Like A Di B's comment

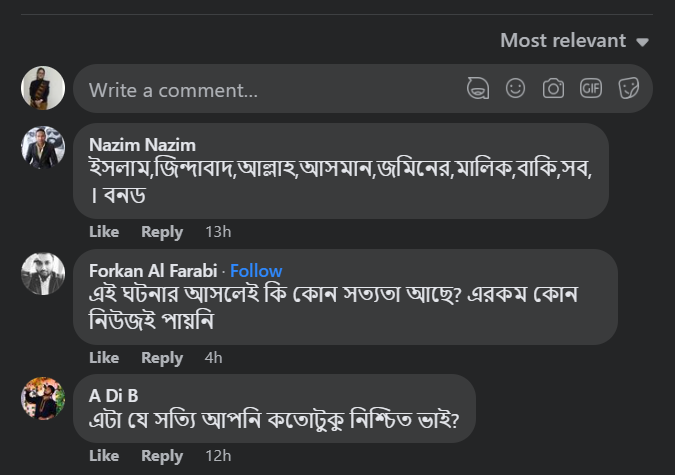[104, 456]
